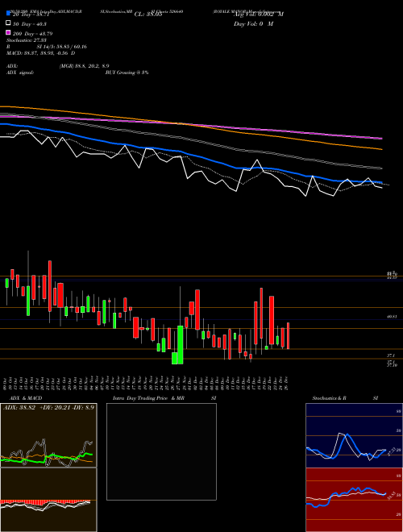Click the orange moving average line's right end

[380, 149]
